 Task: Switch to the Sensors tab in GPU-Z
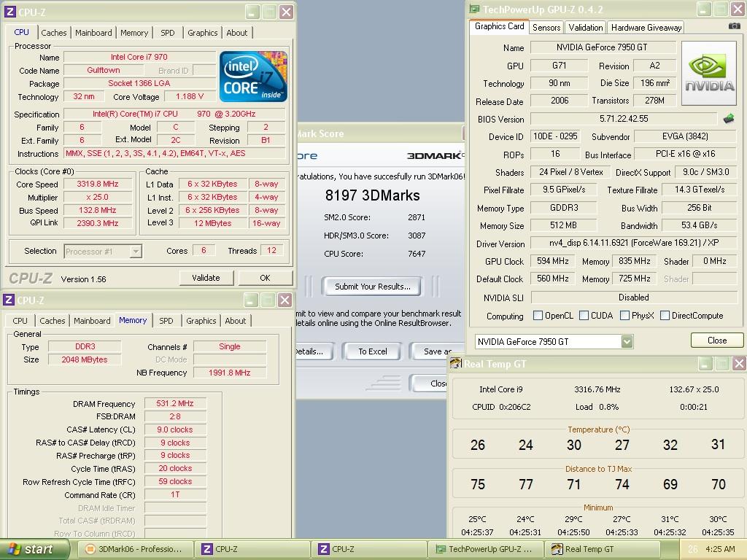pyautogui.click(x=546, y=28)
